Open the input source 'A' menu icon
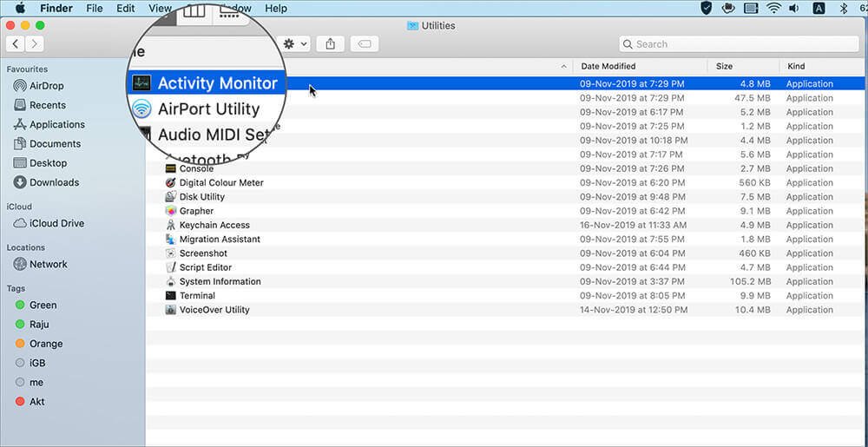 (x=819, y=9)
